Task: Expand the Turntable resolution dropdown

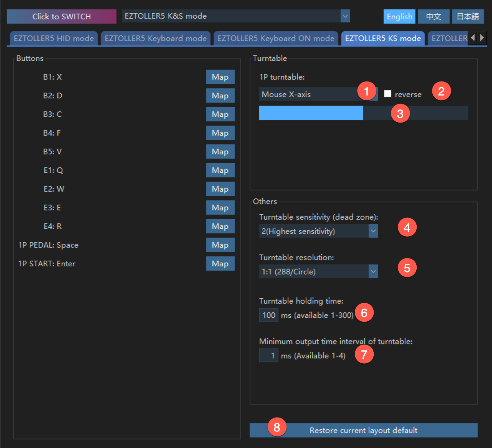Action: (x=318, y=271)
